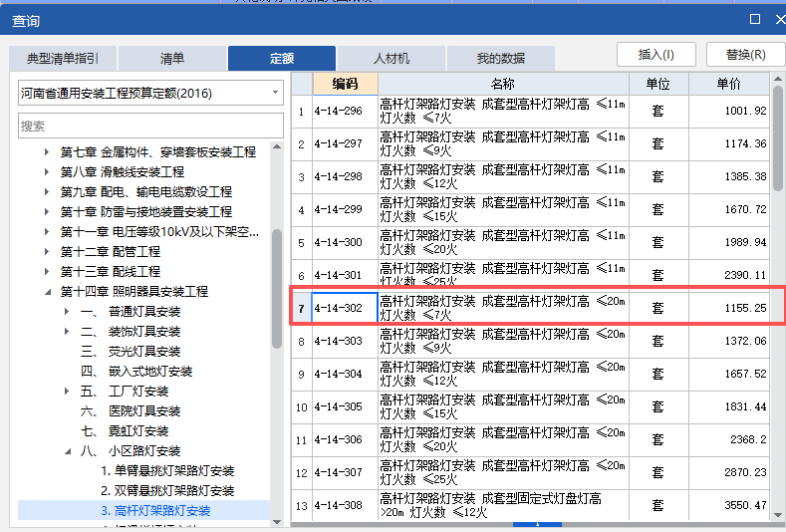Select row number 10 header
The image size is (786, 532).
click(x=301, y=407)
